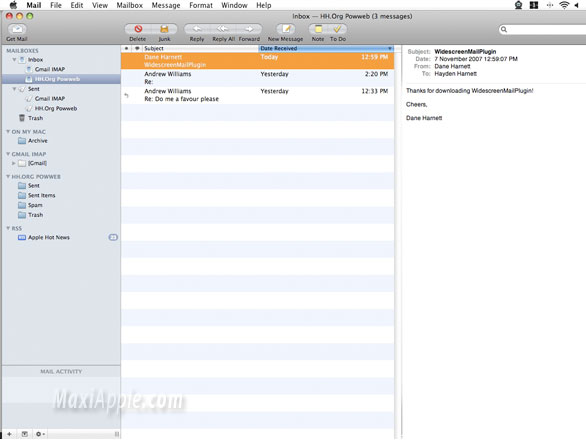Expand the [Gmail] folder

tap(13, 163)
